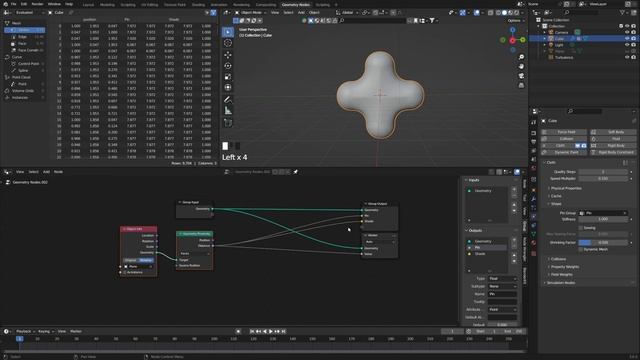Select the Transform tool in viewport toolbar
This screenshot has width=640, height=360.
click(228, 87)
